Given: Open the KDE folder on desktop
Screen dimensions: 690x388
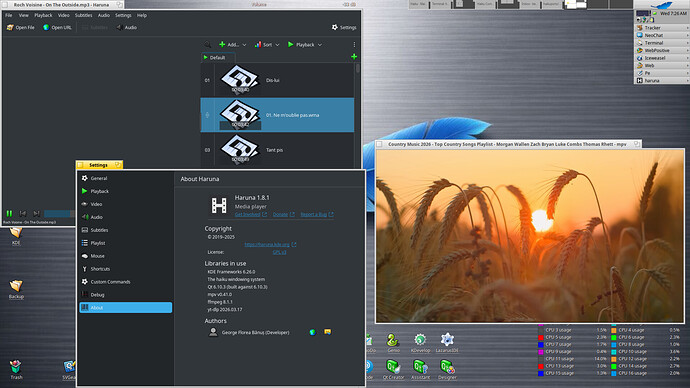Looking at the screenshot, I should (x=16, y=235).
